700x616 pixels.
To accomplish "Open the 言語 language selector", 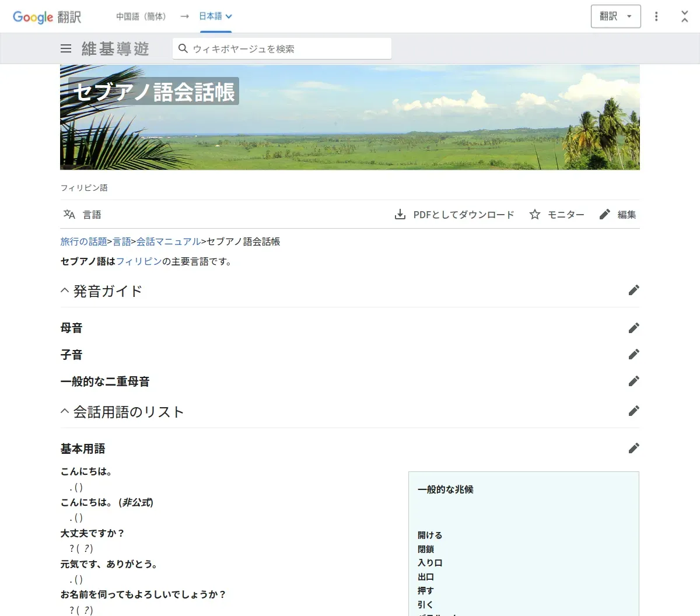I will pos(82,215).
